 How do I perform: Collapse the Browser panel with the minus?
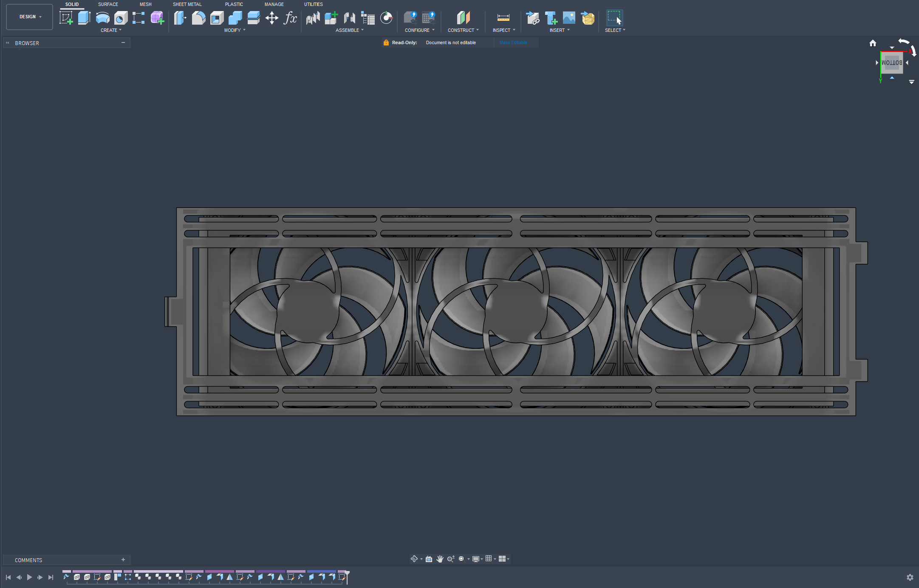[x=123, y=42]
